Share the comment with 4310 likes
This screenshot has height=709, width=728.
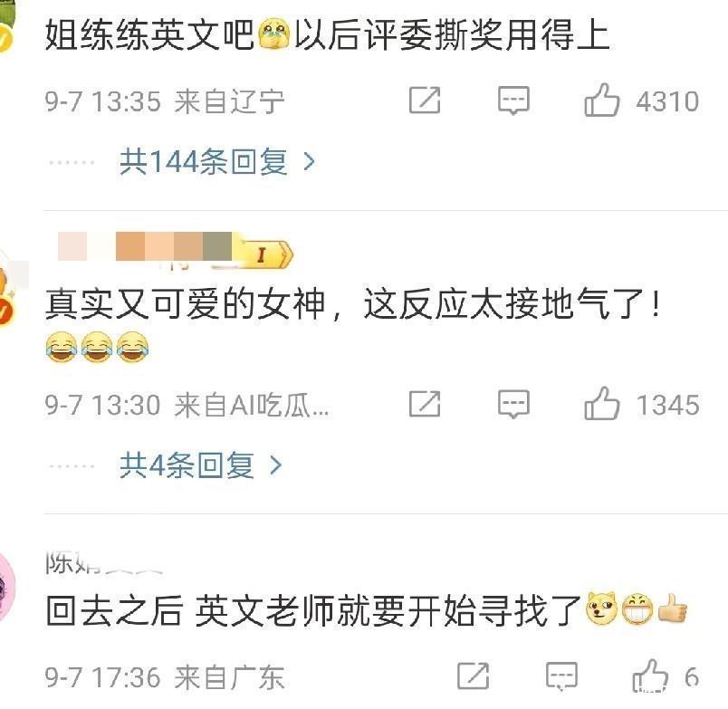point(425,101)
